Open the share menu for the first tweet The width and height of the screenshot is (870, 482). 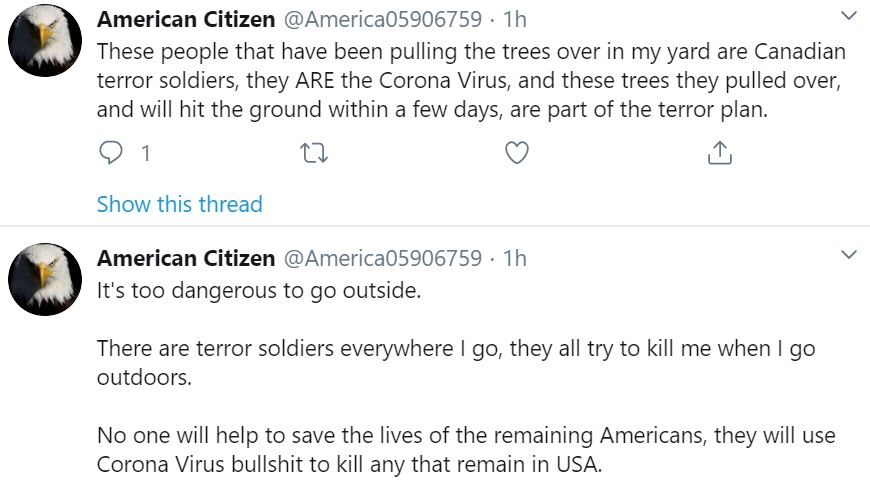[x=719, y=153]
